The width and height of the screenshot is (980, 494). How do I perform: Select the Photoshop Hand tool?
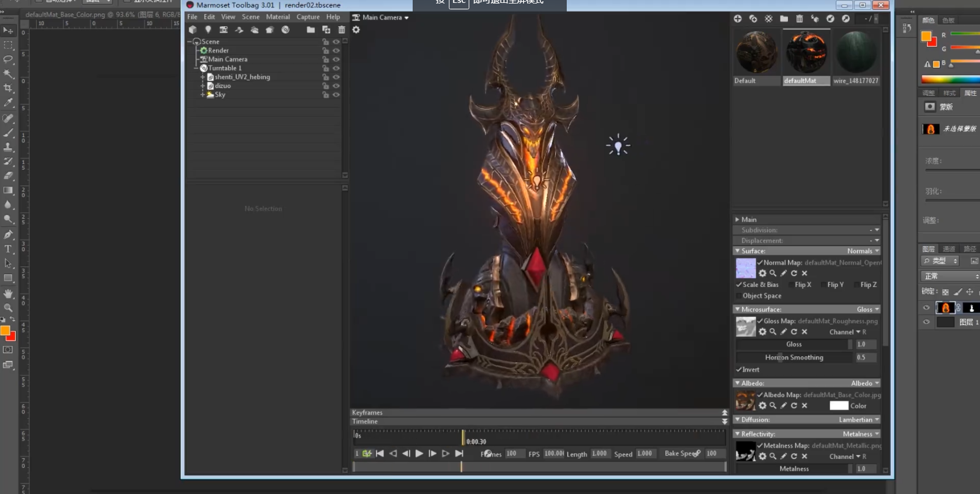8,293
